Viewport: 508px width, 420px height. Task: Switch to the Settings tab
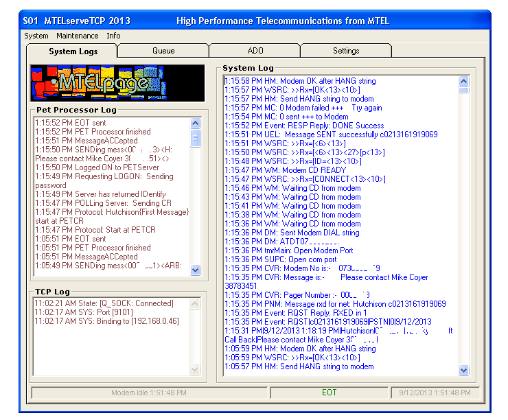(x=346, y=51)
